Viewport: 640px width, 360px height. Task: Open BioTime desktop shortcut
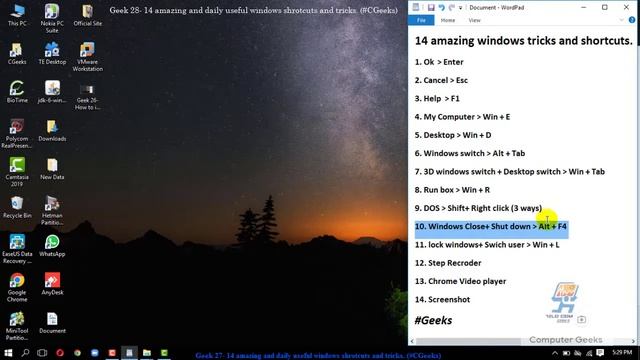[x=17, y=92]
